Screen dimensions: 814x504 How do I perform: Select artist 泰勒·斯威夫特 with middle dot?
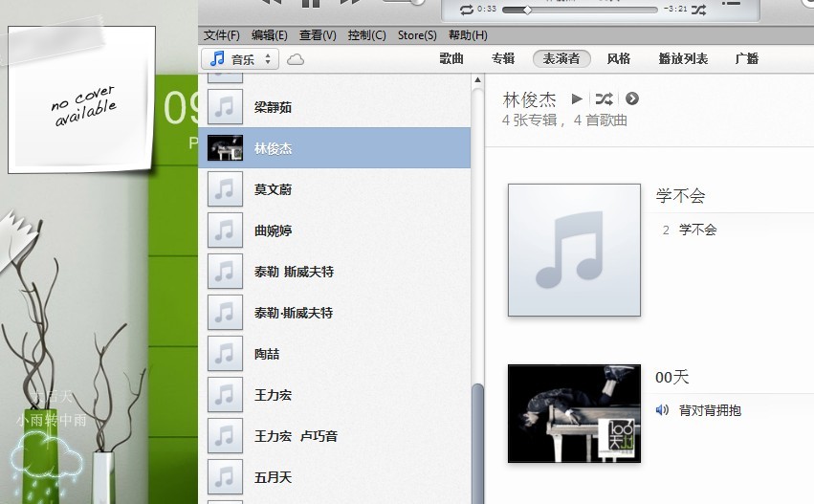pyautogui.click(x=335, y=313)
